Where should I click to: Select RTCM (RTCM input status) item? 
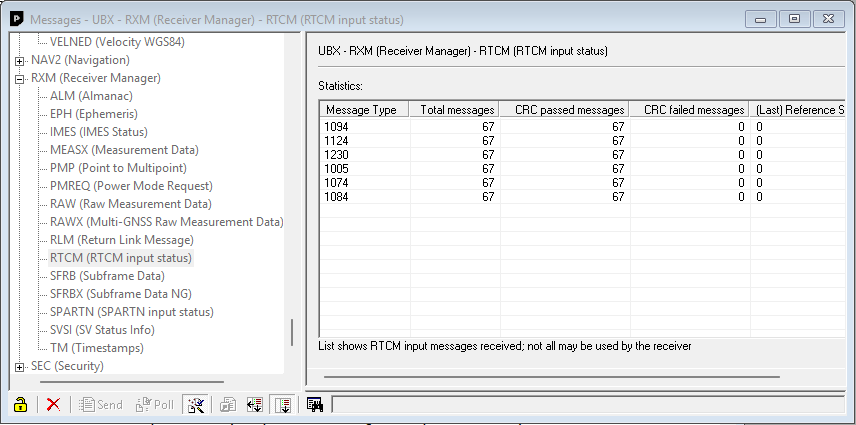tap(121, 258)
